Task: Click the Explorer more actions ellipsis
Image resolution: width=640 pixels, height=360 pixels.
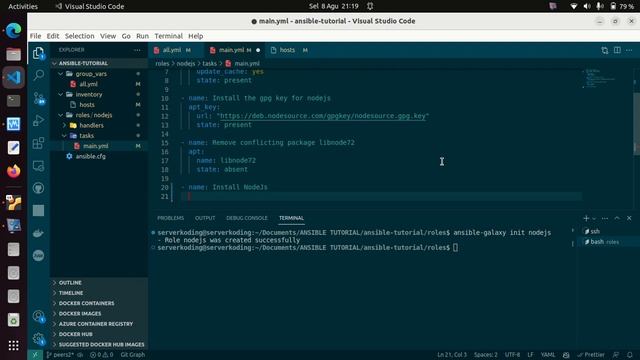Action: (137, 50)
